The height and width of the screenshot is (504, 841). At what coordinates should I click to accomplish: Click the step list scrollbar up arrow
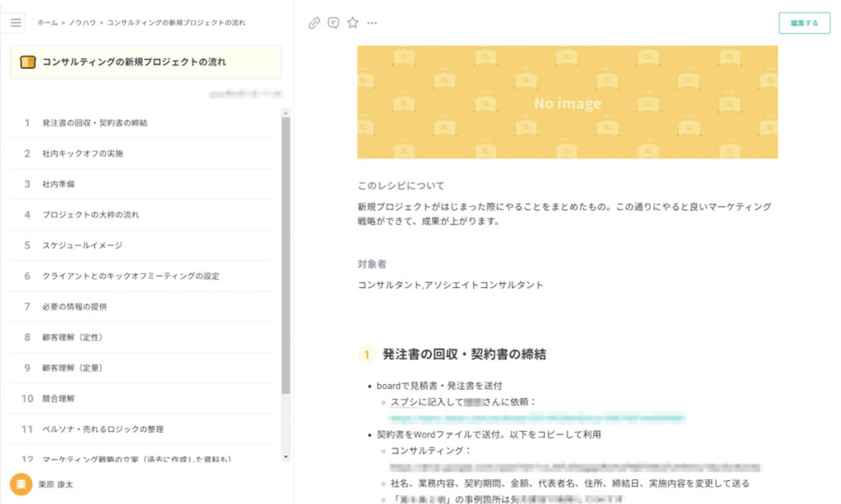click(x=286, y=113)
